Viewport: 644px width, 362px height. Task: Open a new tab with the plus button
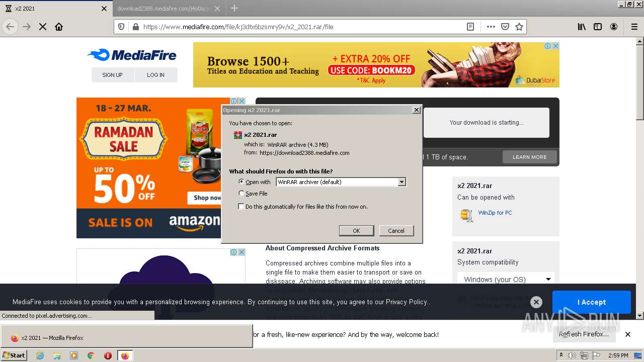234,8
